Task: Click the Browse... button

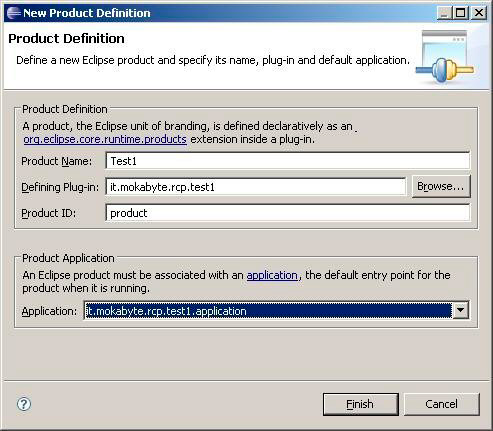Action: 441,186
